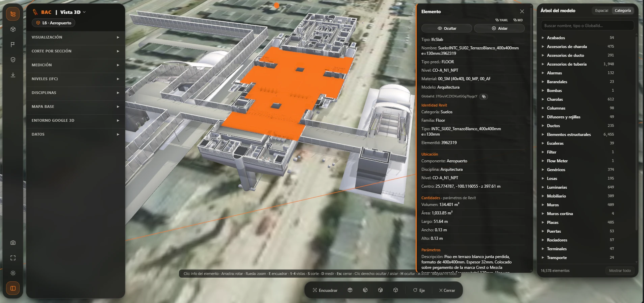644x303 pixels.
Task: Expand the ENTORNO GOOGLE 3D section
Action: coord(76,120)
